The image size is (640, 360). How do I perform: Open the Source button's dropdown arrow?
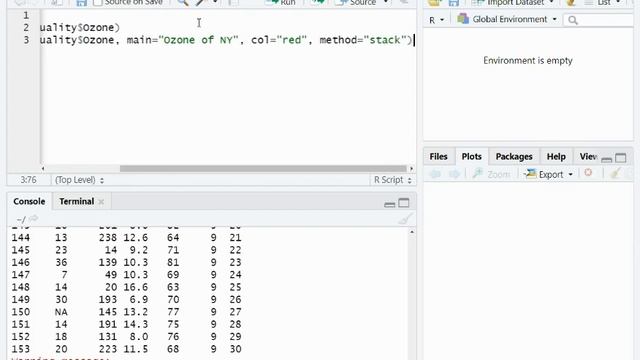(x=385, y=2)
